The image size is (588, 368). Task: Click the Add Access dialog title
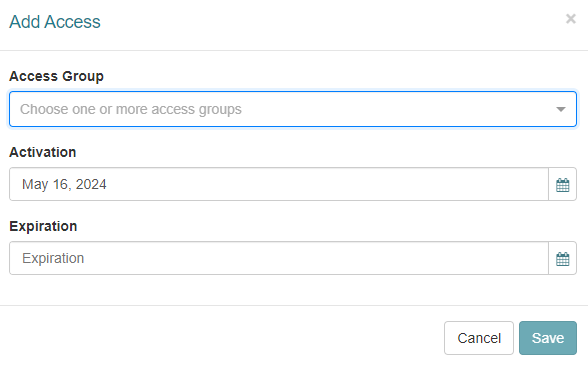55,22
